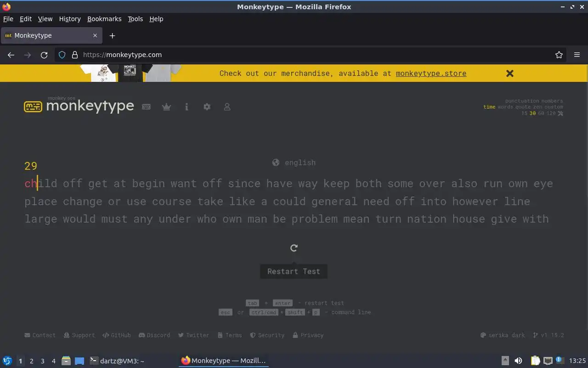Click the tracking protection shield icon
Image resolution: width=588 pixels, height=368 pixels.
62,55
